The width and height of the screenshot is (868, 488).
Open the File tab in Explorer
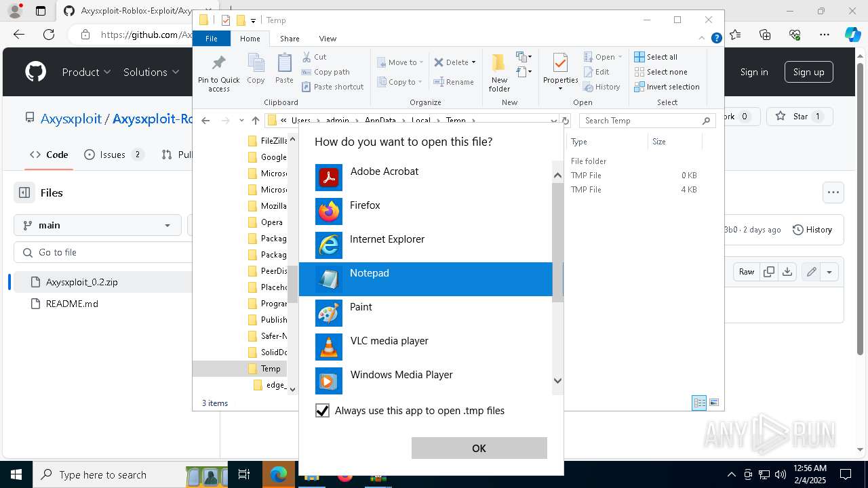point(212,39)
